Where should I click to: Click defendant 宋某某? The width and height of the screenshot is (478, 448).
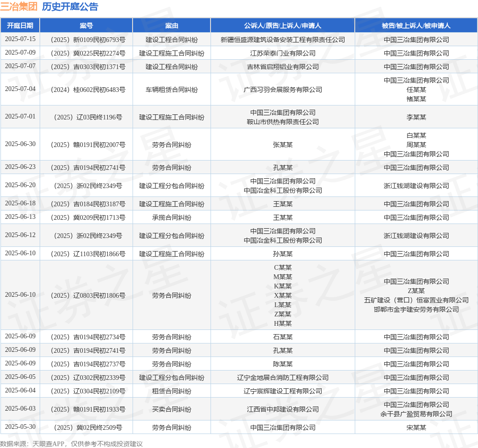416,427
